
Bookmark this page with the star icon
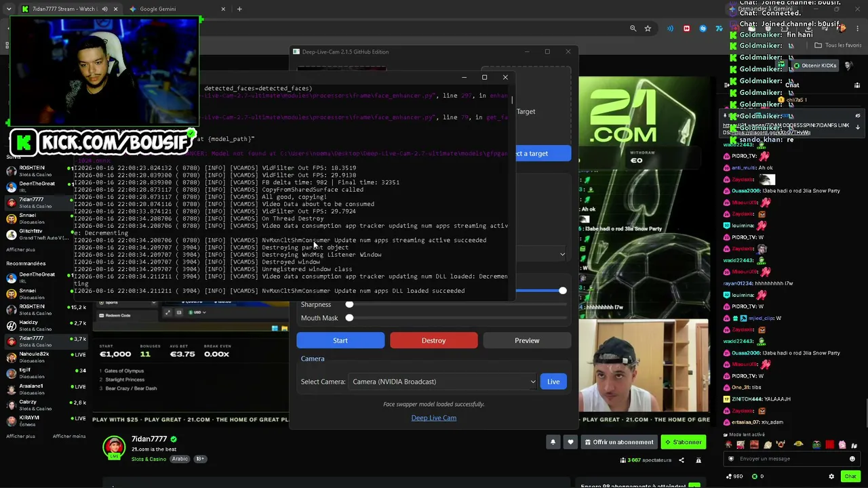click(648, 28)
